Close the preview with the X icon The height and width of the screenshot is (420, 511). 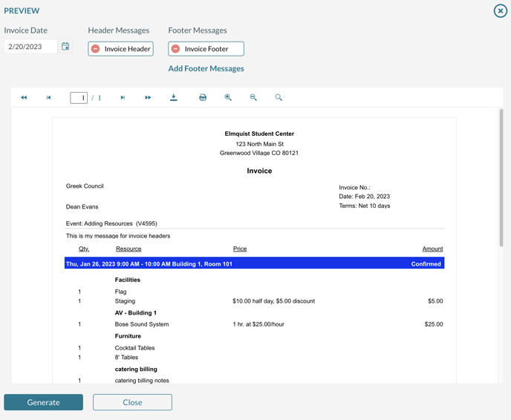coord(501,10)
